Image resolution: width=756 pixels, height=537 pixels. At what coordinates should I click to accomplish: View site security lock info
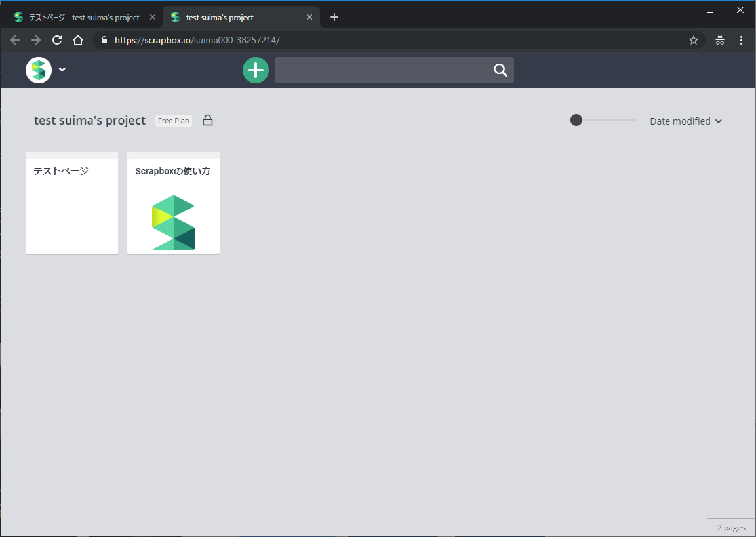click(x=104, y=40)
